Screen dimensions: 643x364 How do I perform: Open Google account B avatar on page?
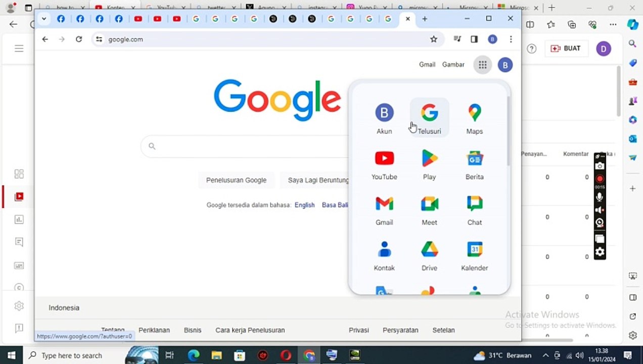505,65
